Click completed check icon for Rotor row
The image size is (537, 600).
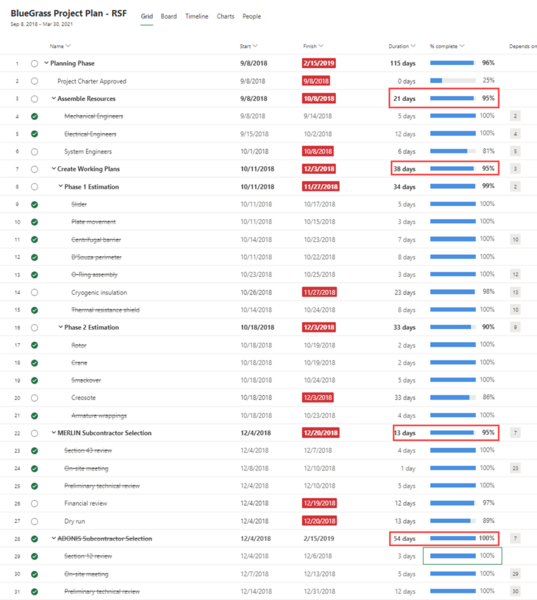click(x=34, y=345)
